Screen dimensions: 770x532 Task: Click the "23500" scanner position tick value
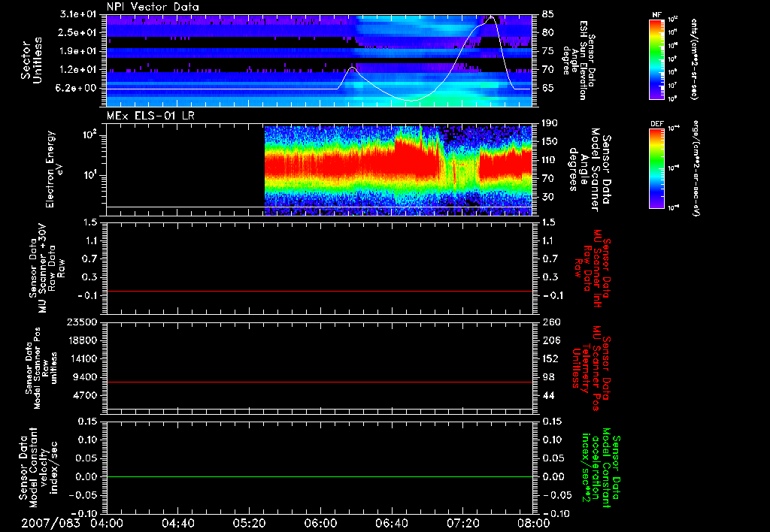coord(82,322)
